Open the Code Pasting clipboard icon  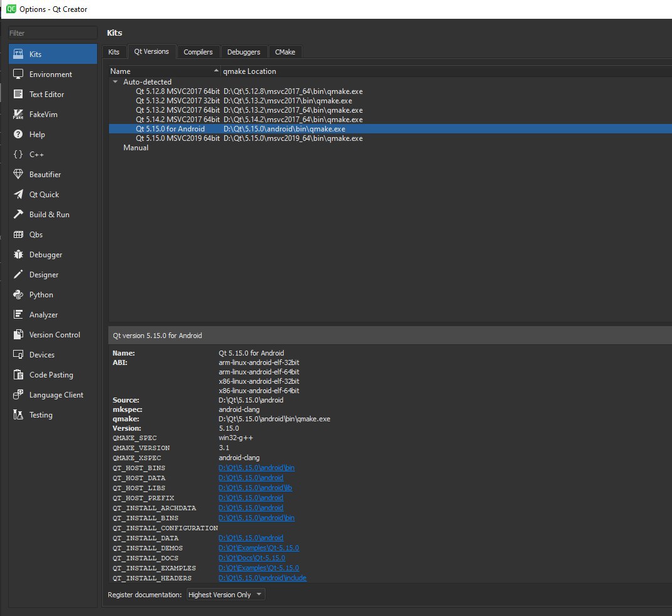(x=18, y=375)
